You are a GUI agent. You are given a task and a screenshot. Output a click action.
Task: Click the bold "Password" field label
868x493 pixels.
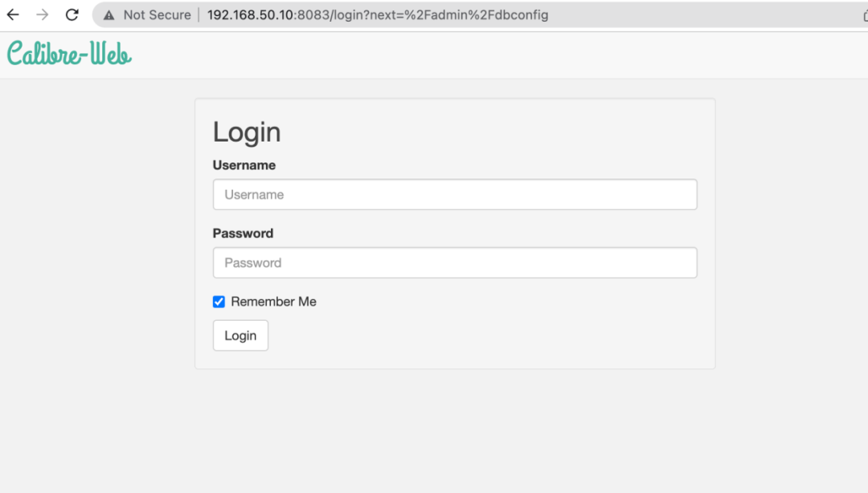point(243,233)
